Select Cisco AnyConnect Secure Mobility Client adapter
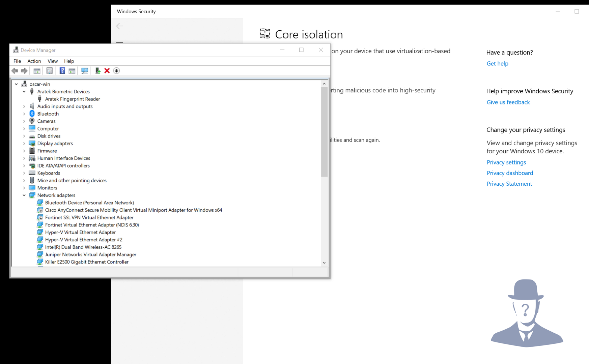The image size is (589, 364). tap(134, 210)
